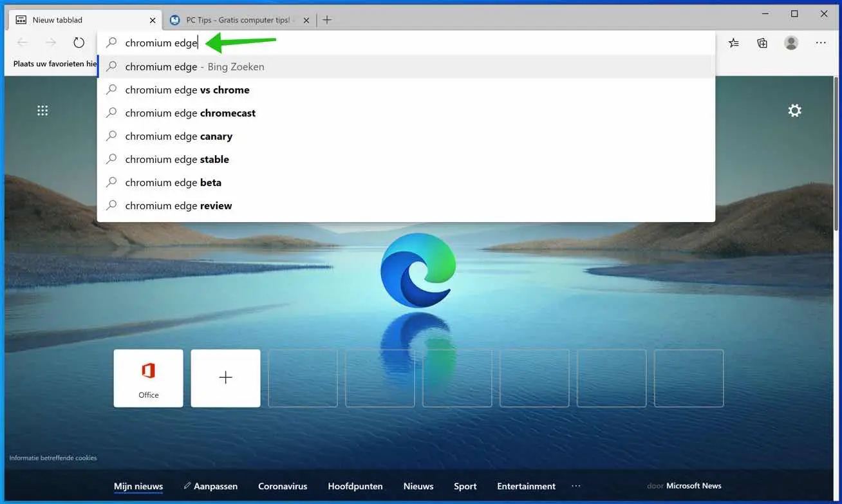The image size is (842, 504).
Task: Click the address bar with chromium edge
Action: 406,43
